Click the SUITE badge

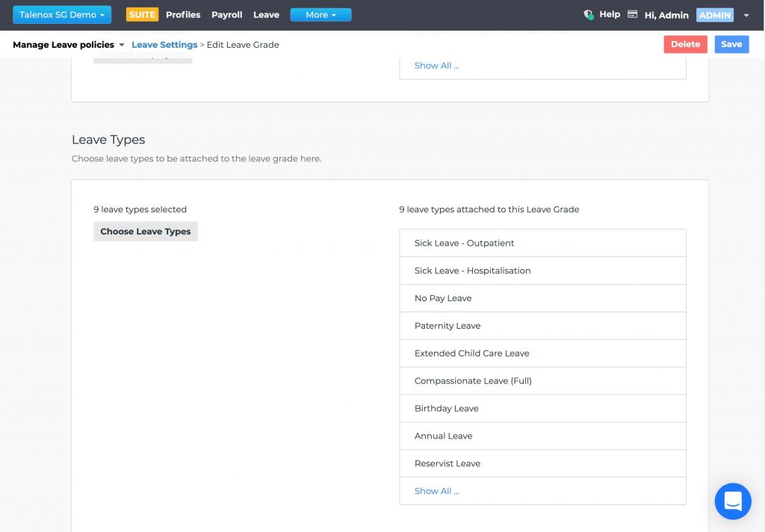click(x=142, y=15)
